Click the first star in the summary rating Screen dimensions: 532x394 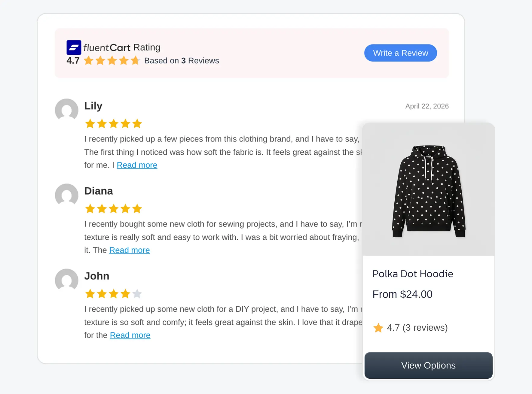[x=88, y=60]
